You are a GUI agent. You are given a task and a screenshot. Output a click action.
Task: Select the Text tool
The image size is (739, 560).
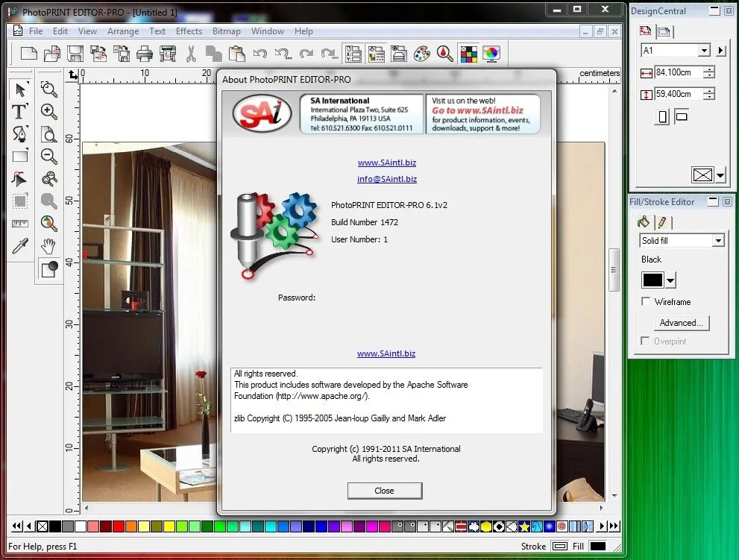(x=20, y=112)
